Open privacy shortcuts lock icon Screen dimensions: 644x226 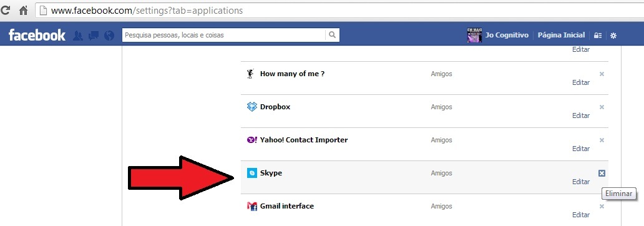(598, 36)
